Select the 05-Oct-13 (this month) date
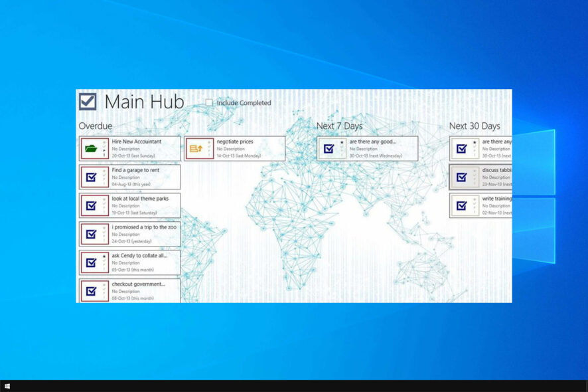The width and height of the screenshot is (588, 392). (x=133, y=270)
